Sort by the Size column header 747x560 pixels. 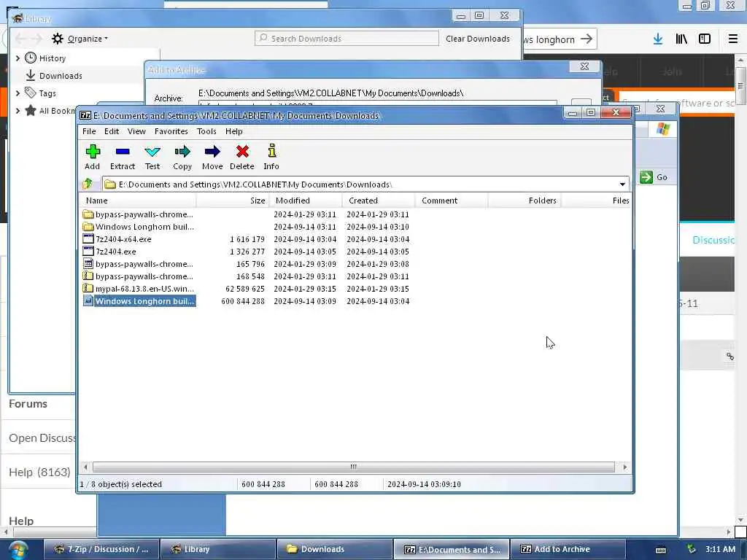point(233,201)
